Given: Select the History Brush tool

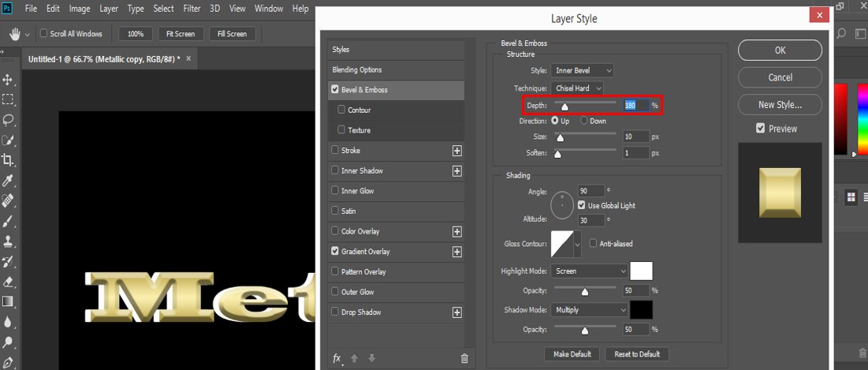Looking at the screenshot, I should [8, 261].
